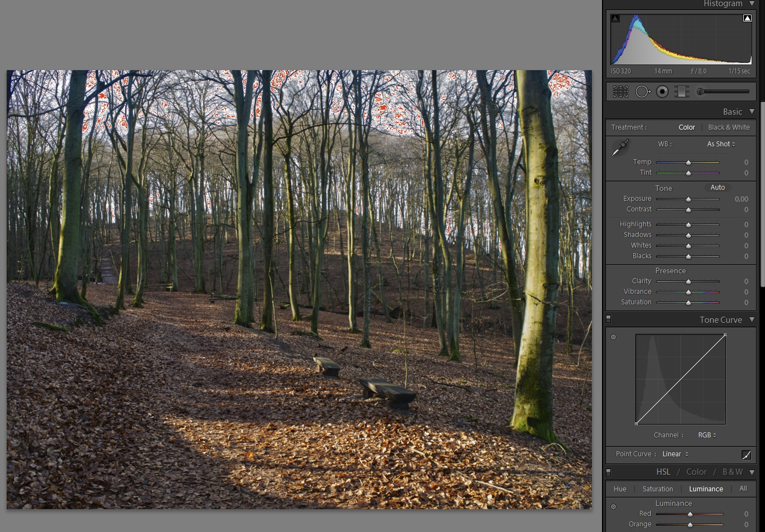Image resolution: width=765 pixels, height=532 pixels.
Task: Switch to the HSL Saturation tab
Action: click(x=658, y=489)
